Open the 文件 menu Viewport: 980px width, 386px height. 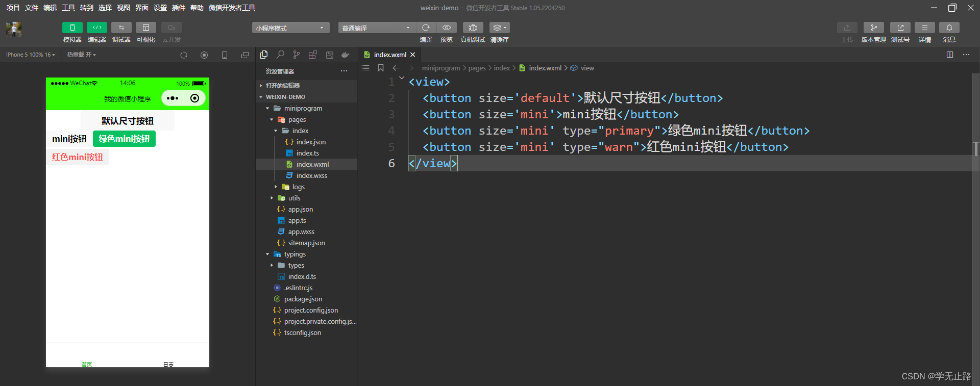tap(32, 8)
